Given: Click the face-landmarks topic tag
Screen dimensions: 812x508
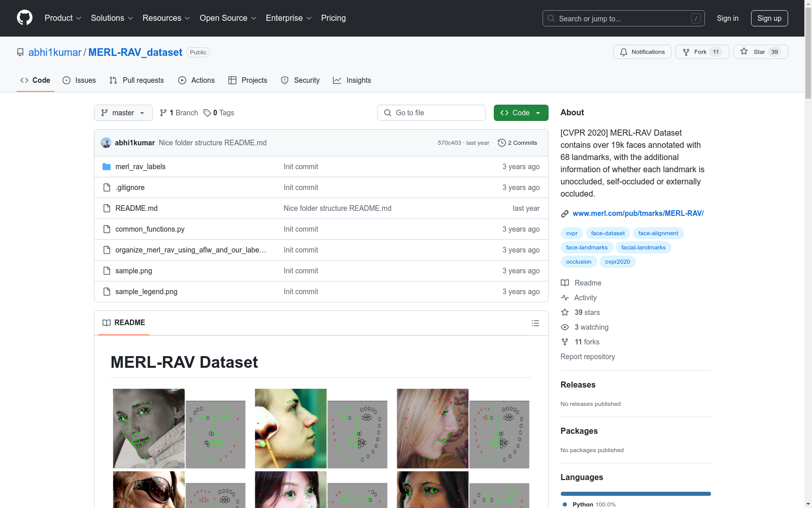Looking at the screenshot, I should (x=587, y=247).
